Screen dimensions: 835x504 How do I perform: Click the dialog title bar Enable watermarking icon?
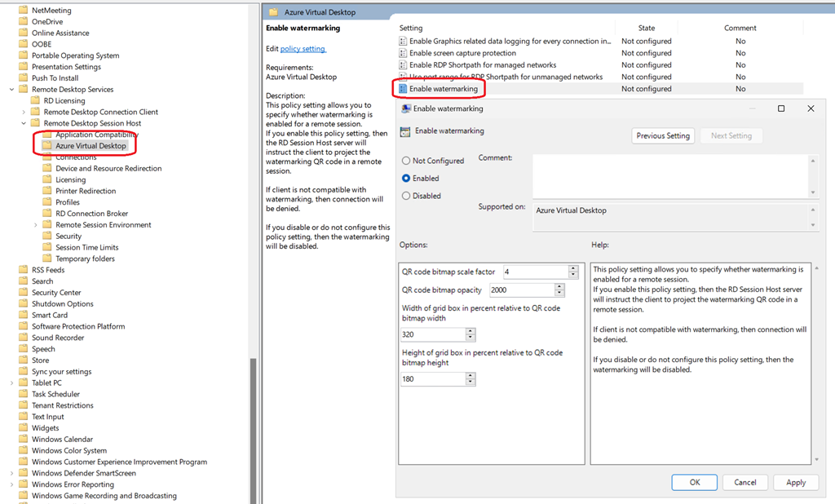406,108
